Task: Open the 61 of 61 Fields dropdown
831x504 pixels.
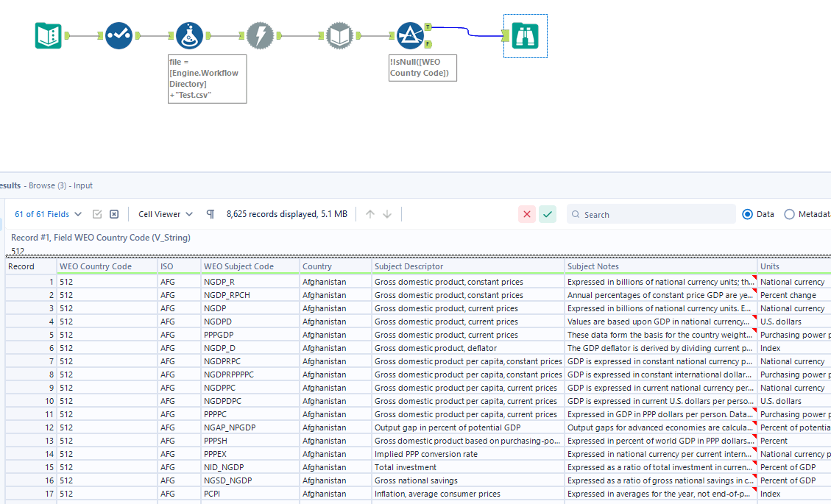Action: pyautogui.click(x=48, y=213)
